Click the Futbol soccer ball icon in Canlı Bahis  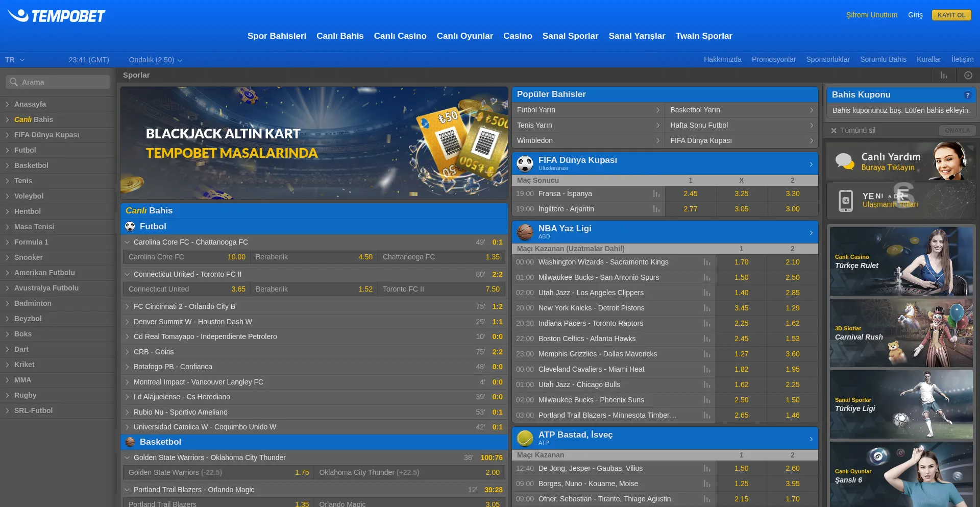click(x=130, y=227)
